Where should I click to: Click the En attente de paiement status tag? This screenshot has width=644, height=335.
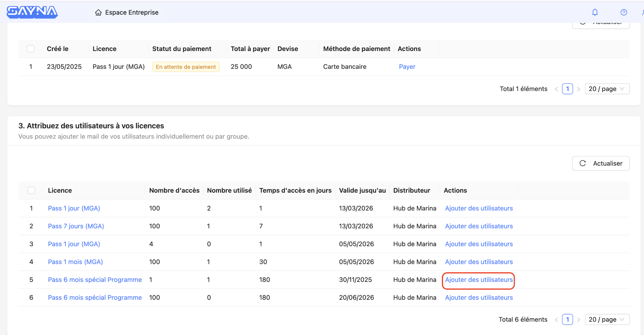pos(186,67)
